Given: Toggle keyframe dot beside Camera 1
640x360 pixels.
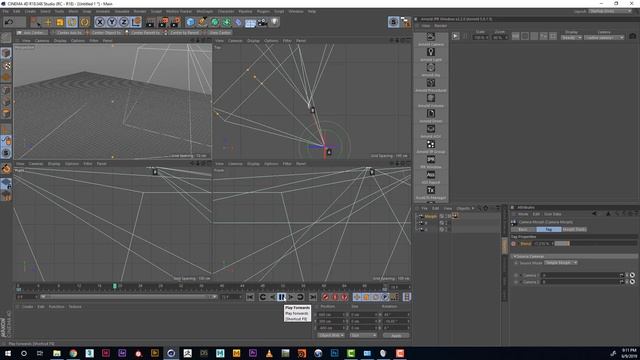Looking at the screenshot, I should pyautogui.click(x=516, y=276).
